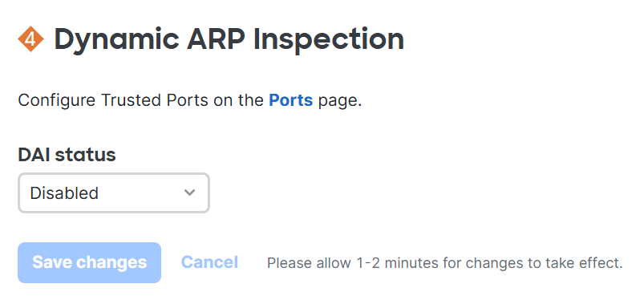Select the Disabled value in DAI status box

[64, 193]
